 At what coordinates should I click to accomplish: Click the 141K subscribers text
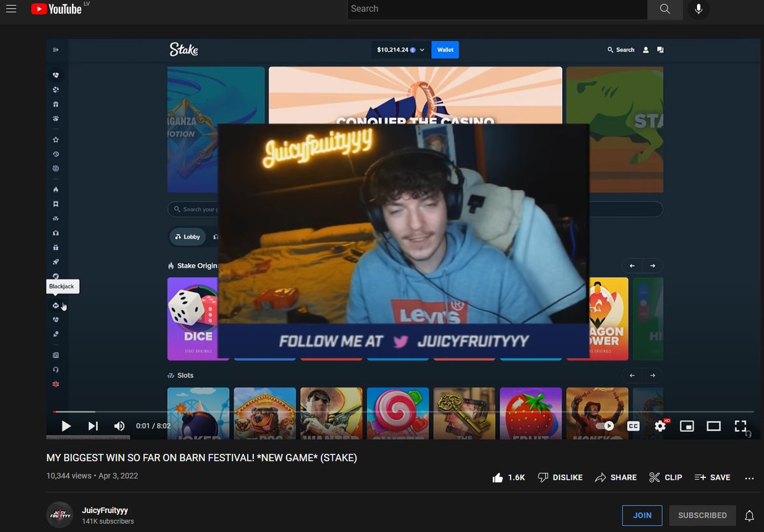(108, 521)
